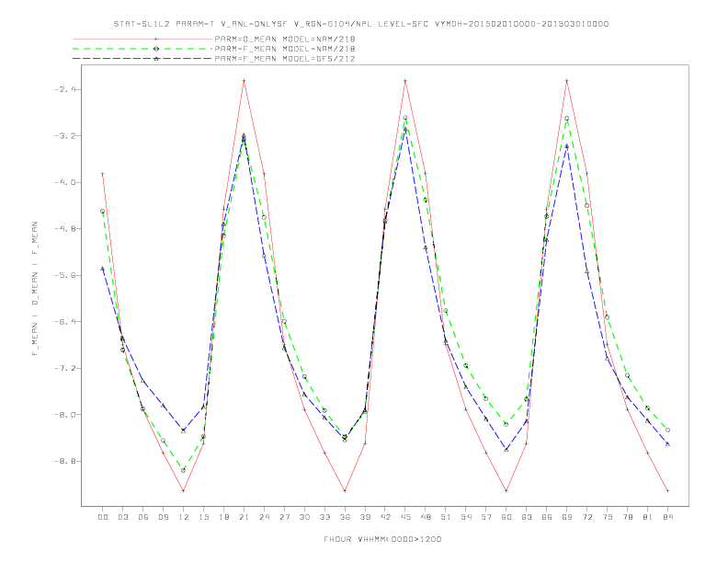Click the green dashed legend line sample
Screen dimensions: 728x563
coord(142,49)
